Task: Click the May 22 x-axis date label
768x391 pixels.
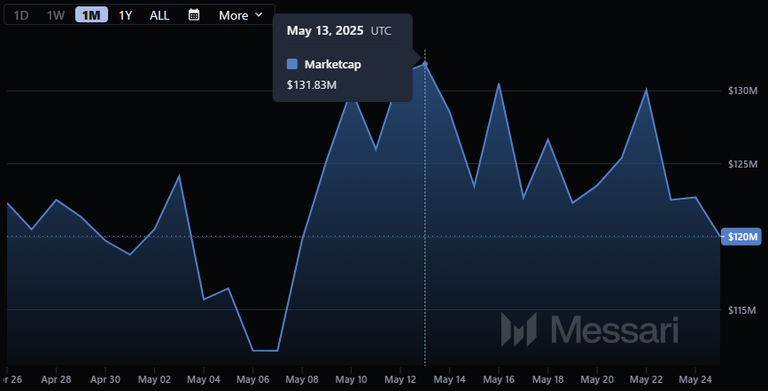Action: 646,379
